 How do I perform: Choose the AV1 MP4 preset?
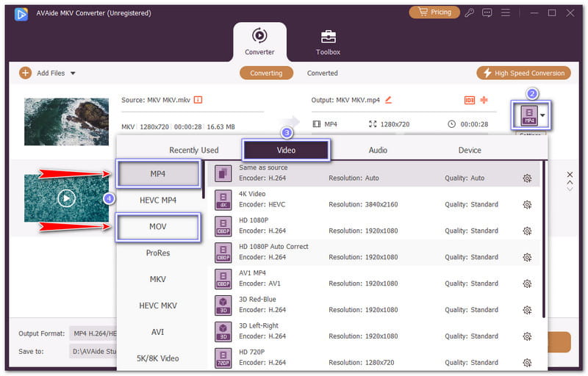click(373, 278)
